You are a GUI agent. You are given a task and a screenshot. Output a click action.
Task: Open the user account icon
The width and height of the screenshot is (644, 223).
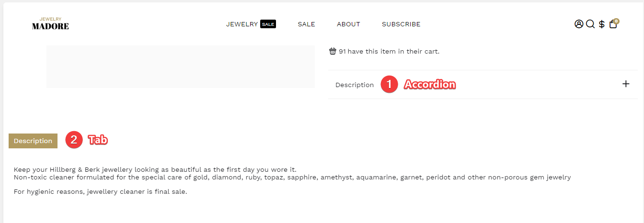pos(579,24)
